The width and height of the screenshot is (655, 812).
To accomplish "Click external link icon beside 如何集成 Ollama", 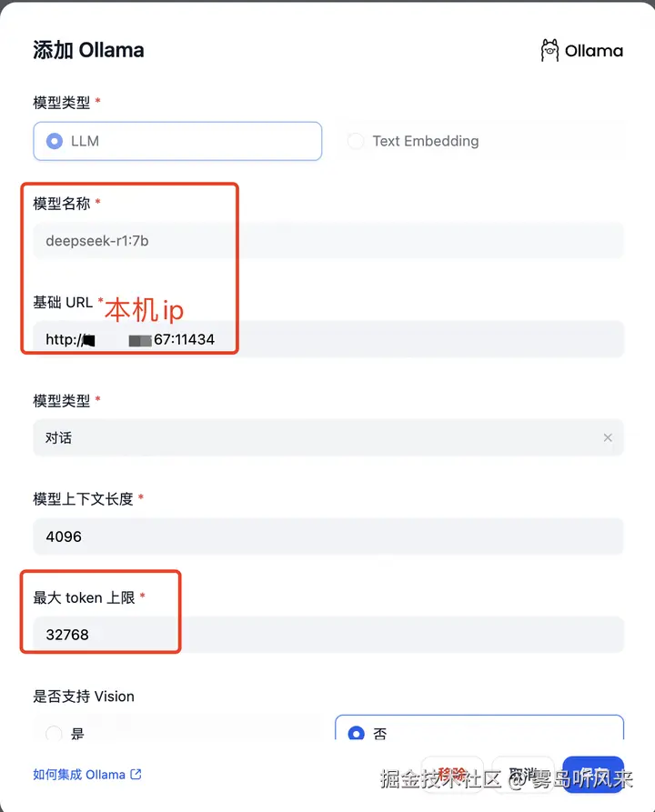I will 136,775.
